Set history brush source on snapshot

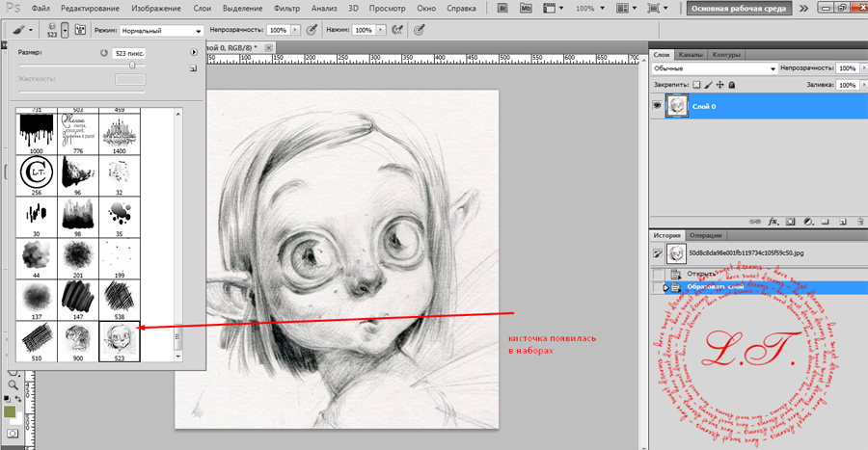click(x=657, y=253)
